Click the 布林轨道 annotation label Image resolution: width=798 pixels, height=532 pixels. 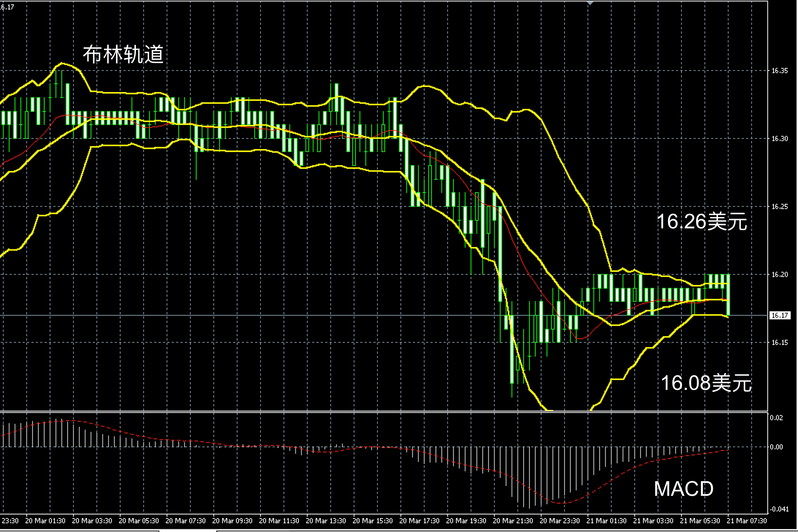click(x=123, y=55)
